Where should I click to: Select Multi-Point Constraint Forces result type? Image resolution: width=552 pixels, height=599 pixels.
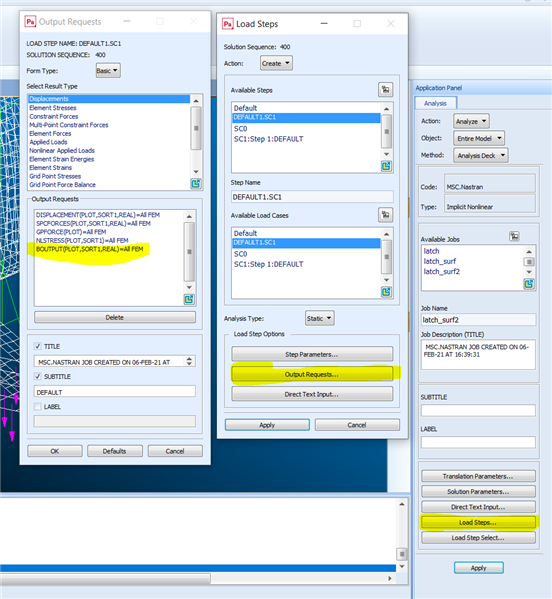click(109, 125)
